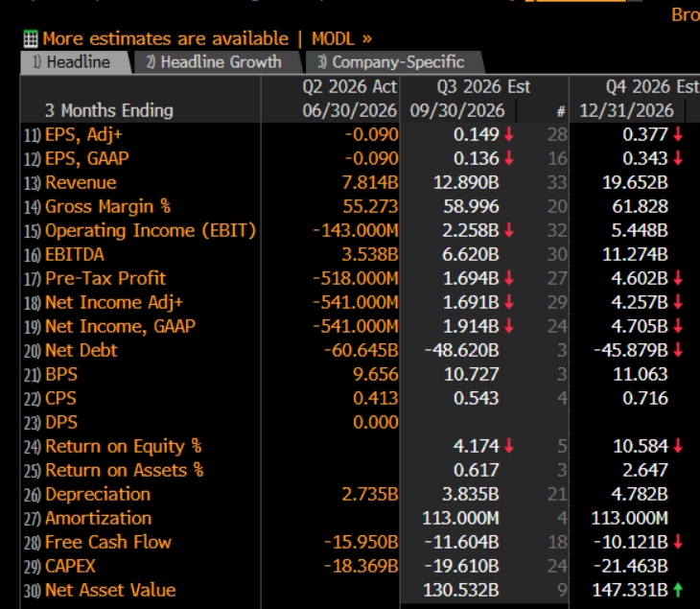700x609 pixels.
Task: Click the red down arrow beside 4.174
Action: tap(509, 447)
